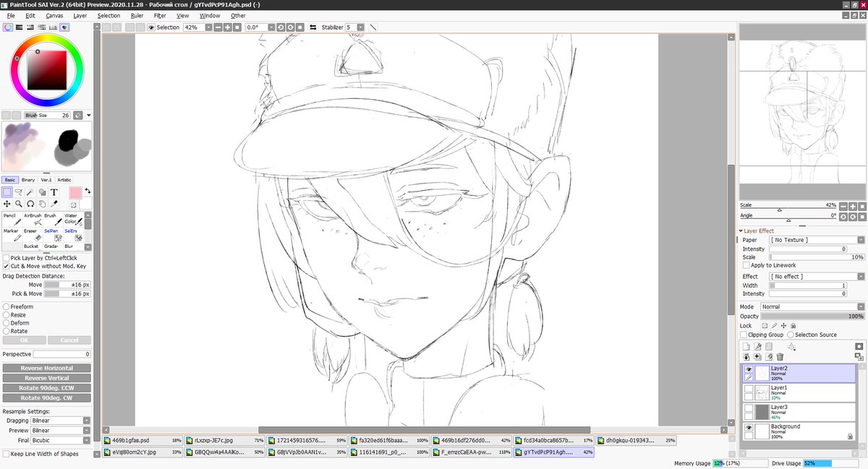Select the Hand pan tool

42,204
